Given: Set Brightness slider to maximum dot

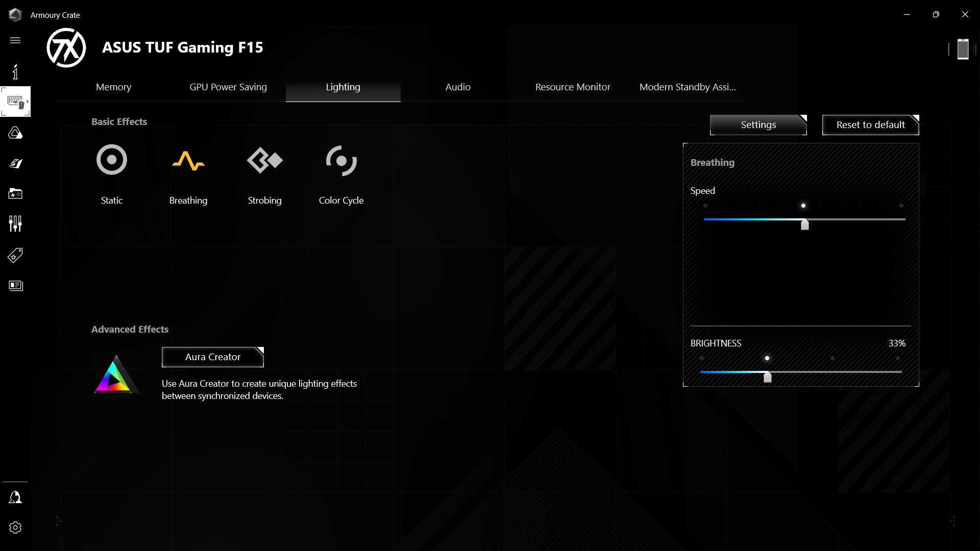Looking at the screenshot, I should point(898,358).
